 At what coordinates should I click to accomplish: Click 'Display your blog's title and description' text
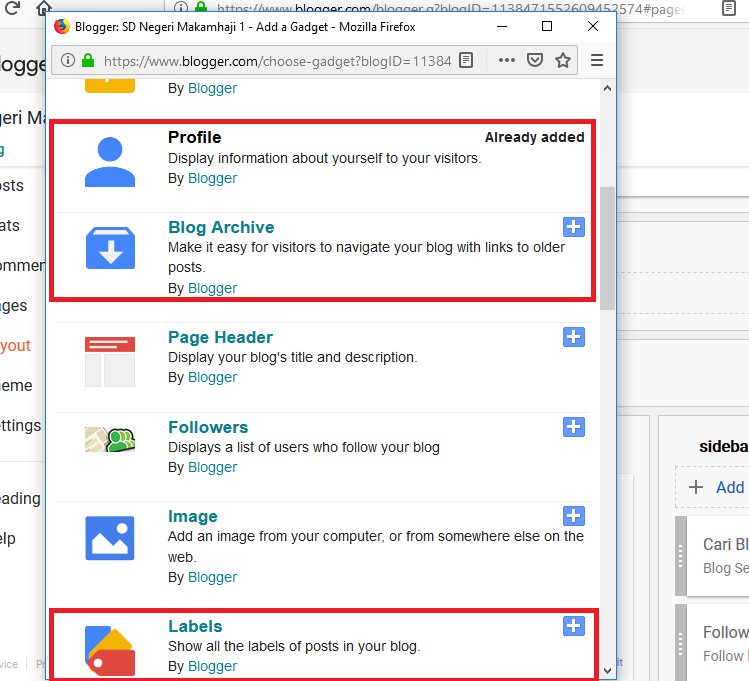(293, 357)
